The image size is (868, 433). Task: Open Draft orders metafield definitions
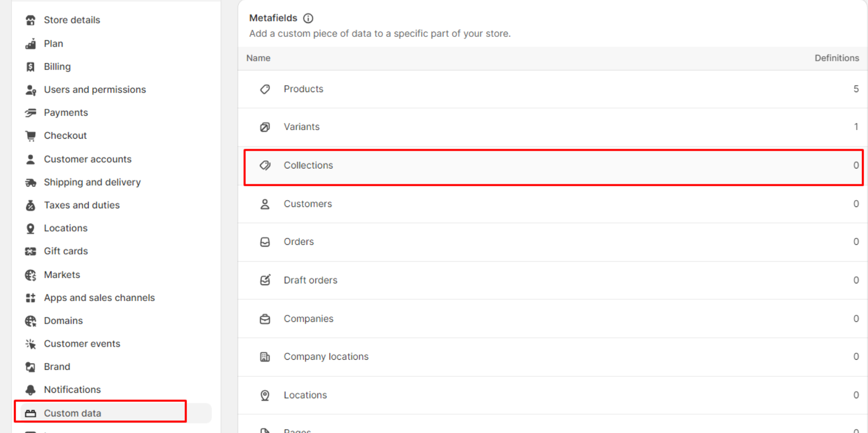(553, 280)
